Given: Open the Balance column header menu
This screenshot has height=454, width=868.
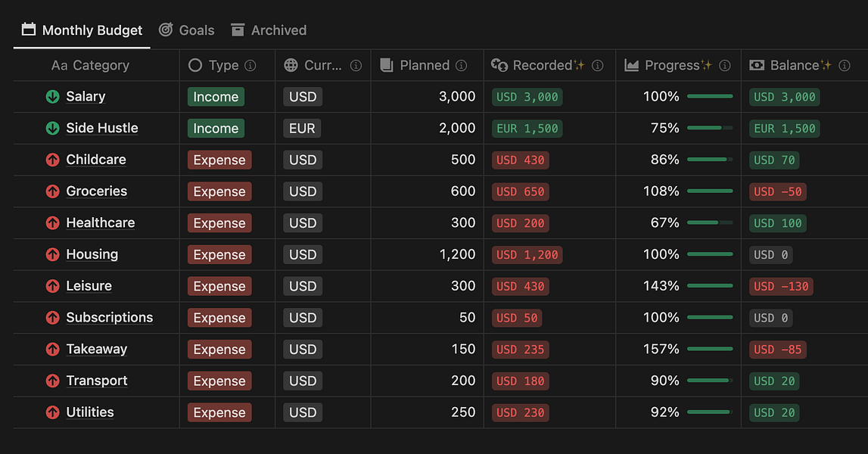Looking at the screenshot, I should (795, 65).
